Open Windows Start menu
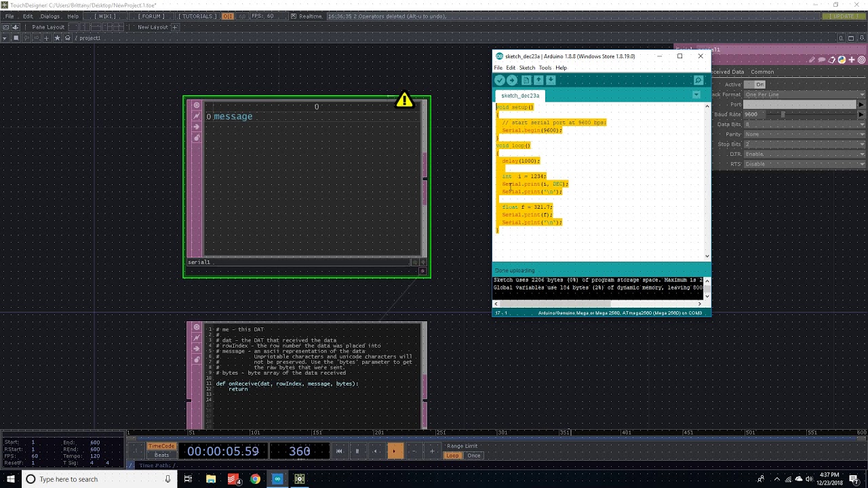868x488 pixels. [11, 479]
